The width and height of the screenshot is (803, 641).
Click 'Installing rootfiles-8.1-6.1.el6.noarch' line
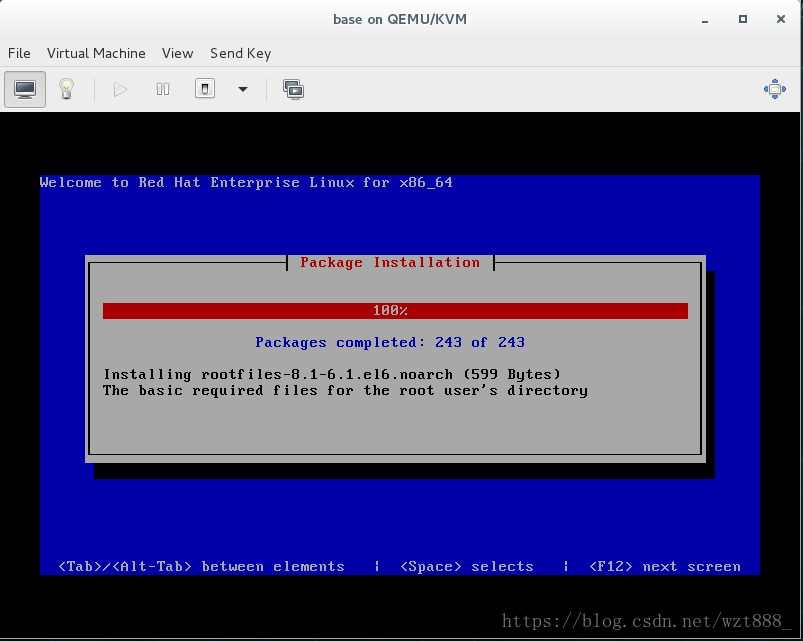click(x=332, y=375)
